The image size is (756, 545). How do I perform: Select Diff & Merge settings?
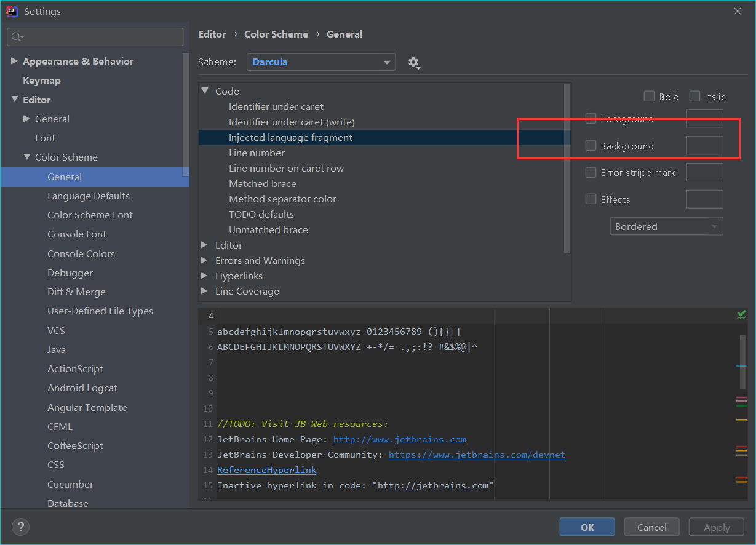pyautogui.click(x=76, y=292)
